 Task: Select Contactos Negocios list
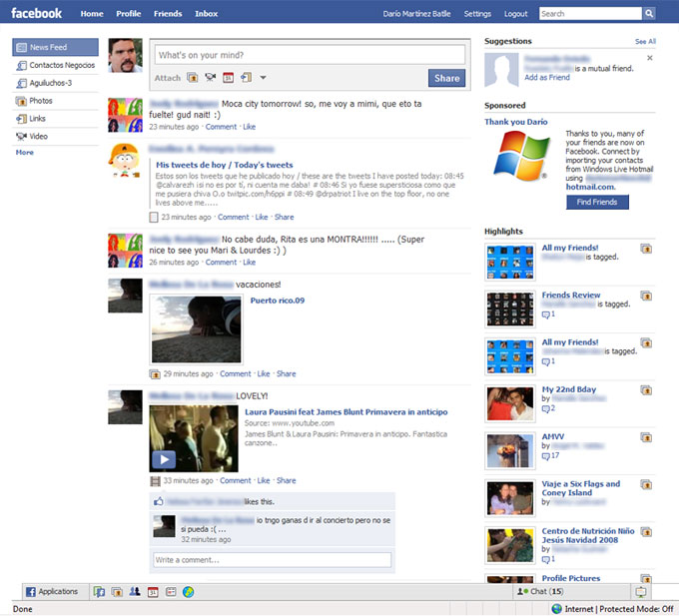click(x=56, y=65)
